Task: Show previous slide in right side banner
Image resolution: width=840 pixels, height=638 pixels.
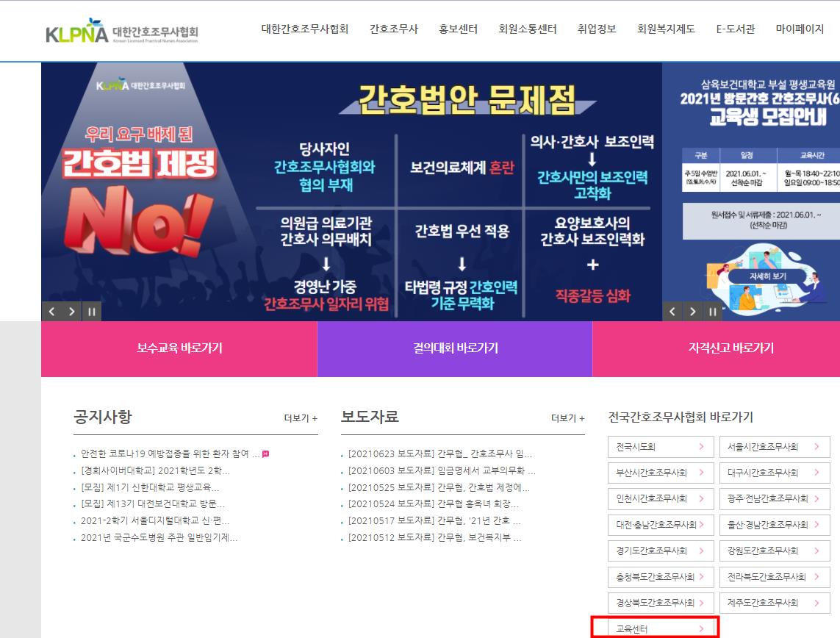Action: point(672,312)
